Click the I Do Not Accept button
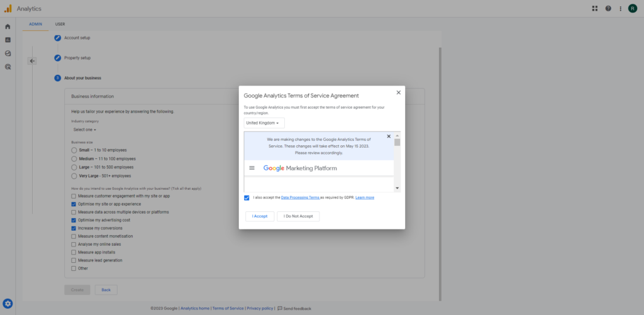Screen dimensions: 644x315 298,216
